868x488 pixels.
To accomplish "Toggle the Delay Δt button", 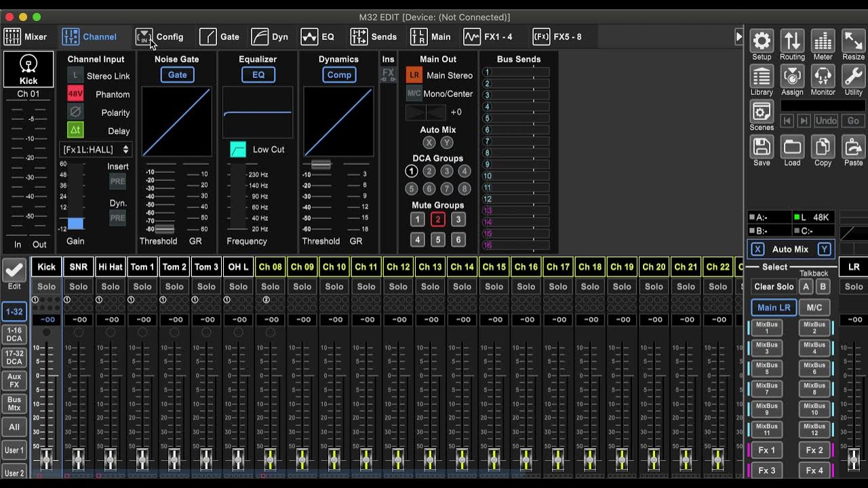I will [75, 131].
